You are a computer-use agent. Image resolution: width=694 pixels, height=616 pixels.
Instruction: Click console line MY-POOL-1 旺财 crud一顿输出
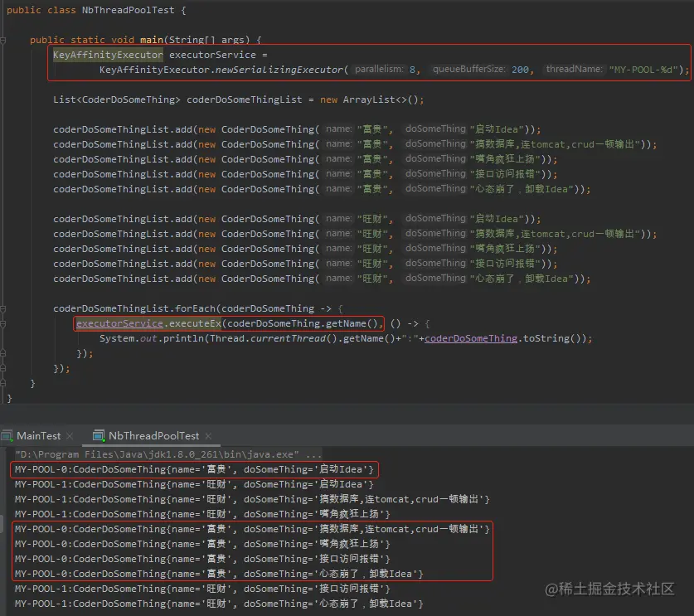click(252, 499)
